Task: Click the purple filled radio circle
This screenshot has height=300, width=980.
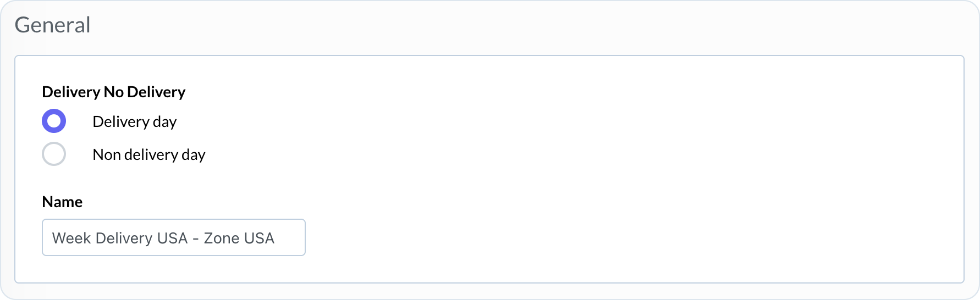Action: pos(54,121)
